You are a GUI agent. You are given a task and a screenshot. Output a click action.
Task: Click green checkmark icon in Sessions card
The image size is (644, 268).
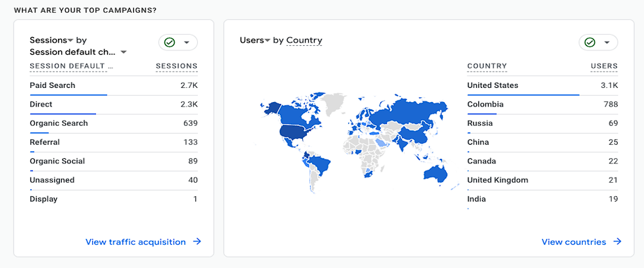(170, 43)
